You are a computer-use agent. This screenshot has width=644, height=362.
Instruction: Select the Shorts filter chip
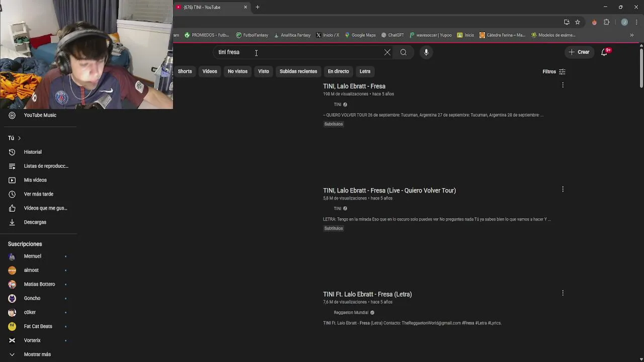point(185,71)
